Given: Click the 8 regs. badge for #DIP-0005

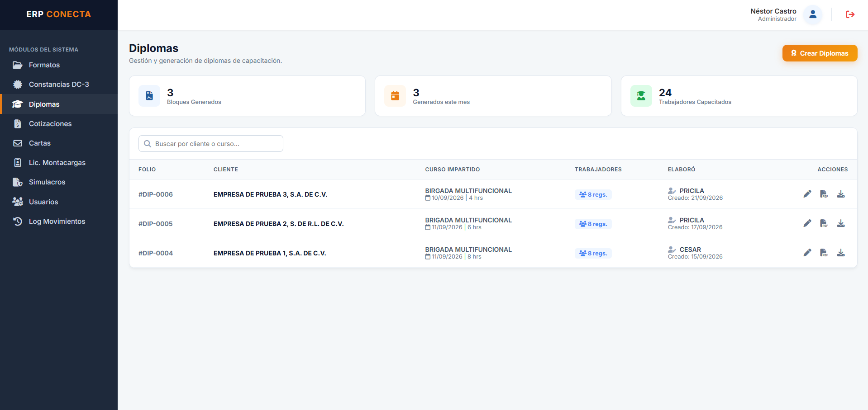Looking at the screenshot, I should 593,224.
